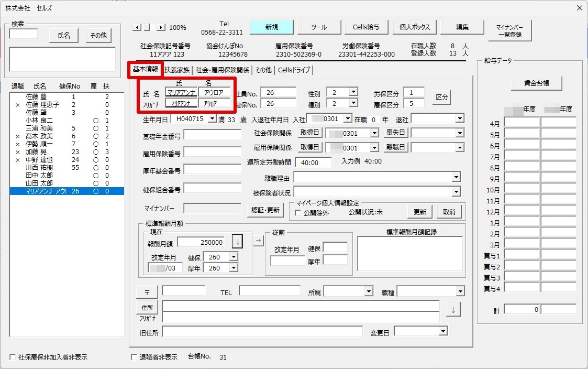Open the 性別 dropdown
The height and width of the screenshot is (369, 588).
353,92
